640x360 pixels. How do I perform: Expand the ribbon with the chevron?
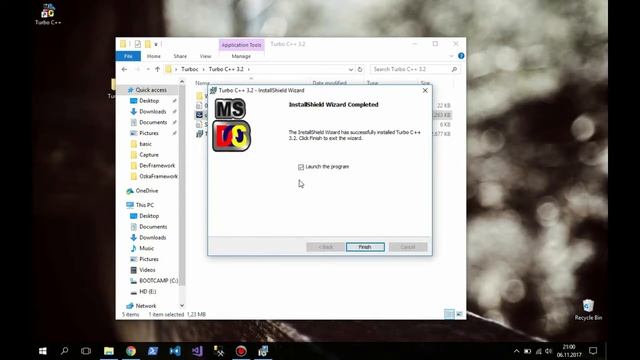tap(451, 56)
